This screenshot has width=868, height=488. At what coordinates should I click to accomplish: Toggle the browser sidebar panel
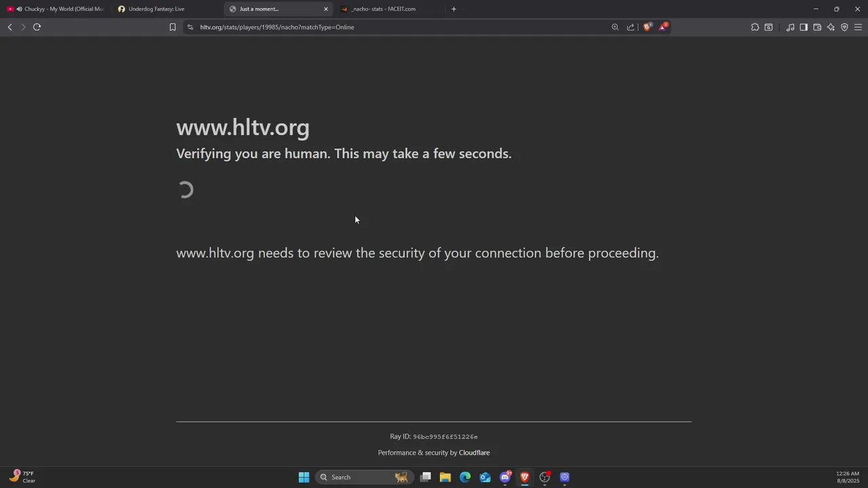pos(804,27)
